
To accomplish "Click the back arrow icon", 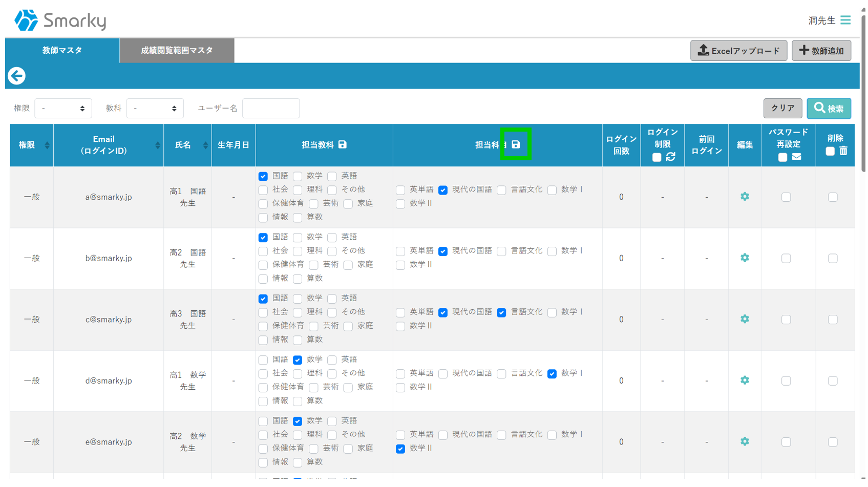I will (17, 76).
